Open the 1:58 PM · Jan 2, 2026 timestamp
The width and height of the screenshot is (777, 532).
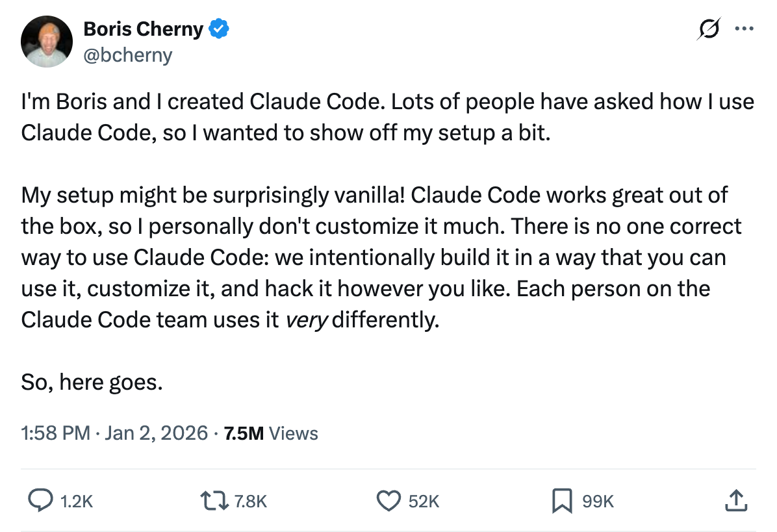pos(114,433)
